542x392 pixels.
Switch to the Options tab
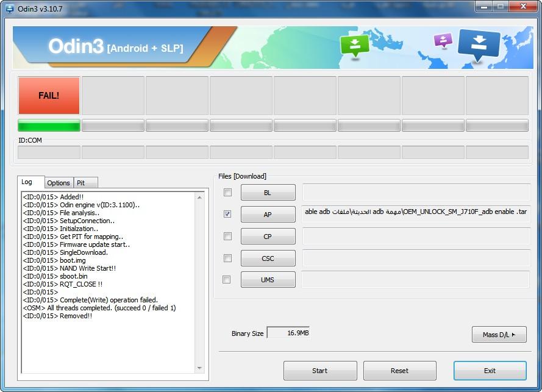click(x=59, y=183)
